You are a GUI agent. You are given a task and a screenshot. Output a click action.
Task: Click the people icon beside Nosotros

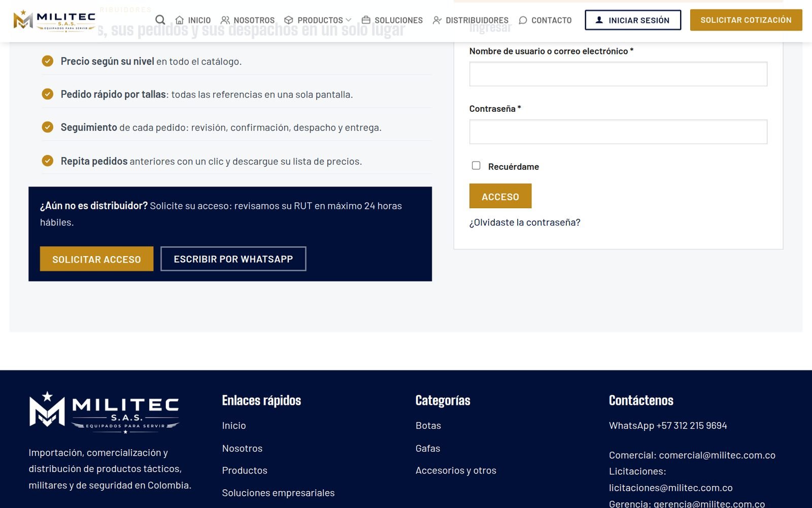[225, 20]
